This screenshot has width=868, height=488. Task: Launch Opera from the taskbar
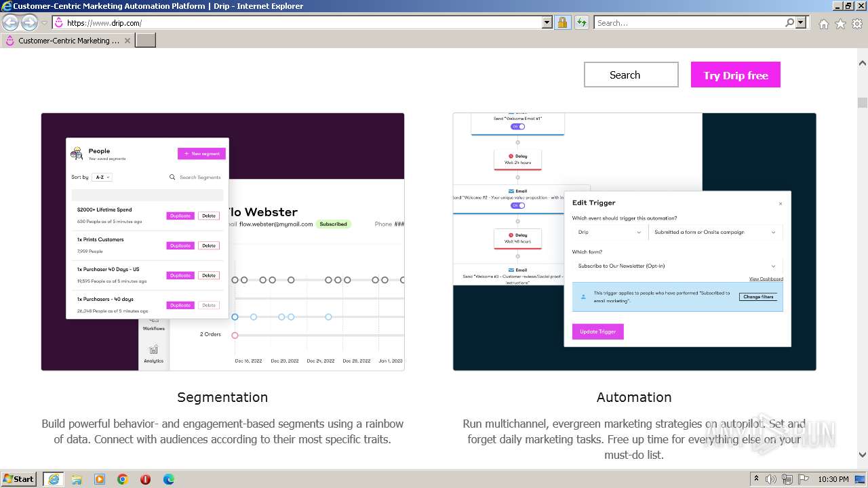click(x=145, y=479)
